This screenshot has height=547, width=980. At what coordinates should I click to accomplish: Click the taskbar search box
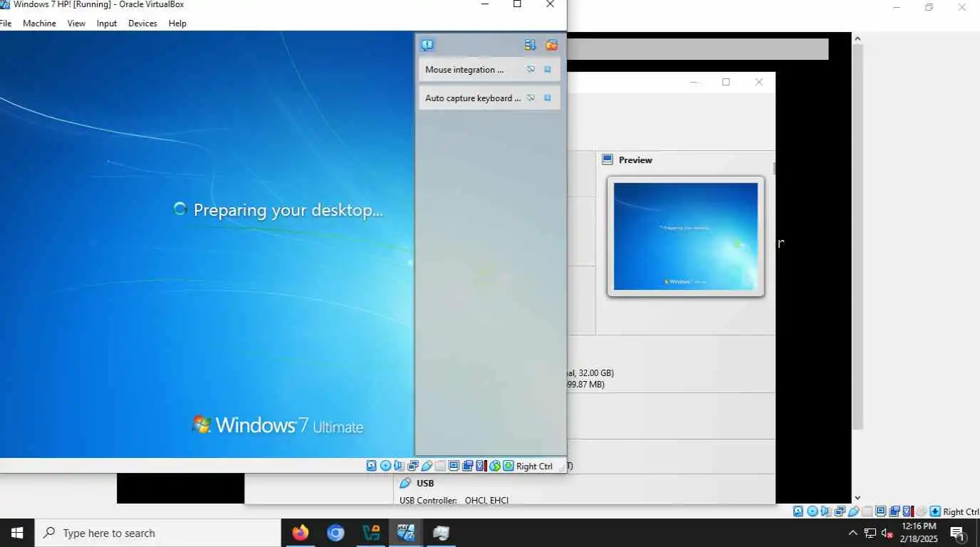click(x=157, y=533)
